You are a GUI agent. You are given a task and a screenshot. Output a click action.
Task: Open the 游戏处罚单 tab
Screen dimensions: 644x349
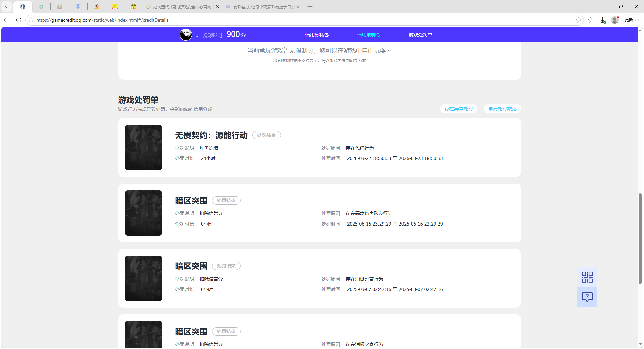tap(420, 35)
